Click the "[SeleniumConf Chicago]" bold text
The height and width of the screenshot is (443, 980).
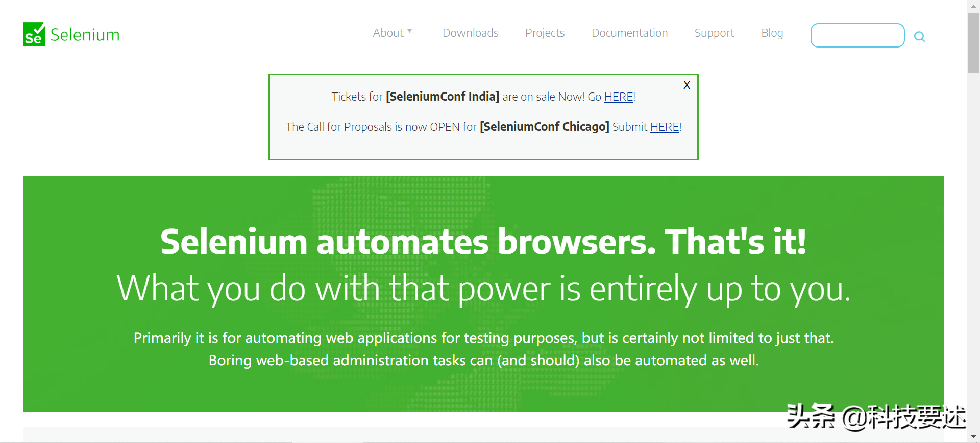(545, 127)
